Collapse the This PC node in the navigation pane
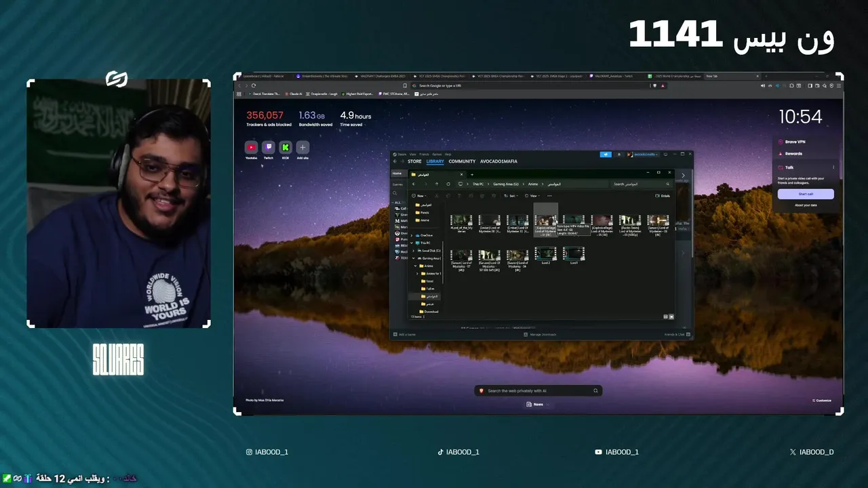The width and height of the screenshot is (868, 488). [412, 243]
